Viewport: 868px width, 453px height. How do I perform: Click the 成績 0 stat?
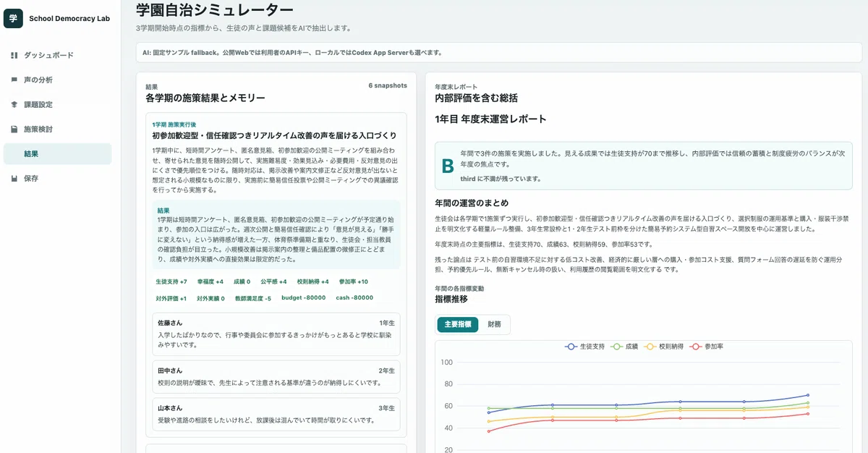[x=241, y=281]
